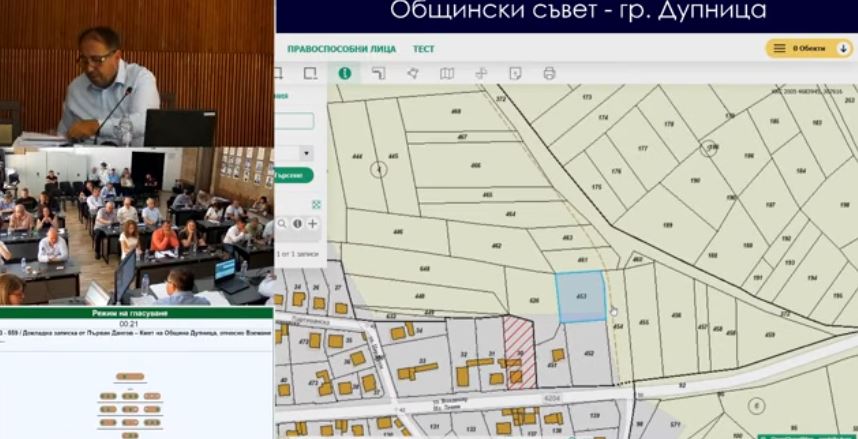Click parcel number 446 on map
858x439 pixels.
coord(398,232)
